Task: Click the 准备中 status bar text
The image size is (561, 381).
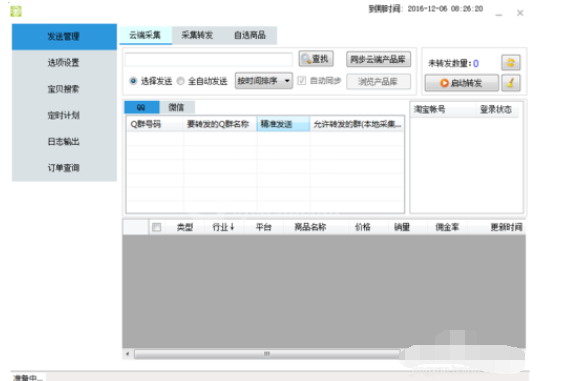Action: pyautogui.click(x=28, y=378)
